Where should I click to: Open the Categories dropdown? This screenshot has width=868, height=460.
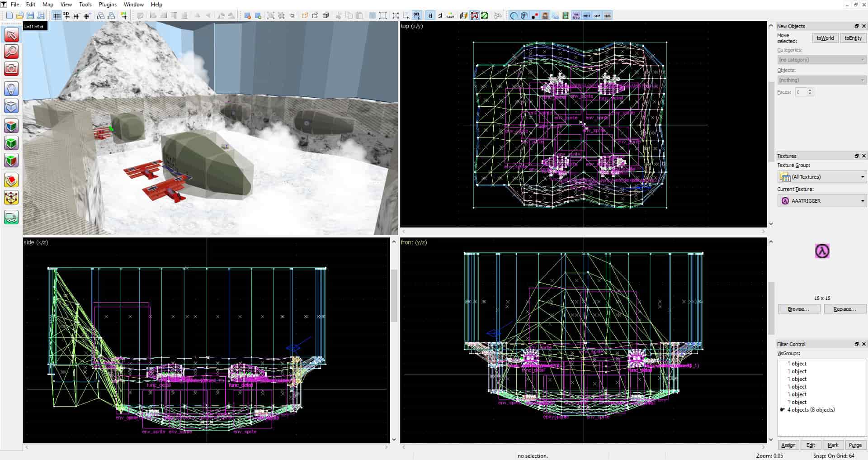click(821, 60)
